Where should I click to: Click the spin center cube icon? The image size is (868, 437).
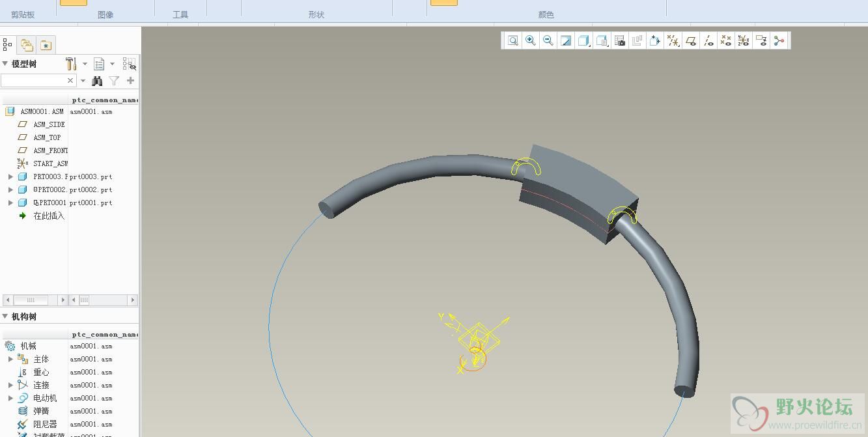pyautogui.click(x=655, y=40)
